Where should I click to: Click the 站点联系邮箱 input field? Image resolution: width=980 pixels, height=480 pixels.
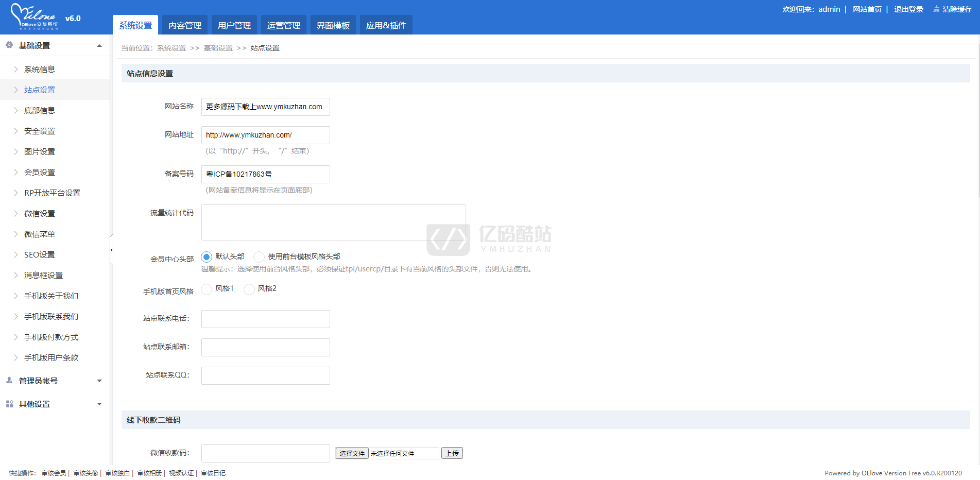coord(266,347)
